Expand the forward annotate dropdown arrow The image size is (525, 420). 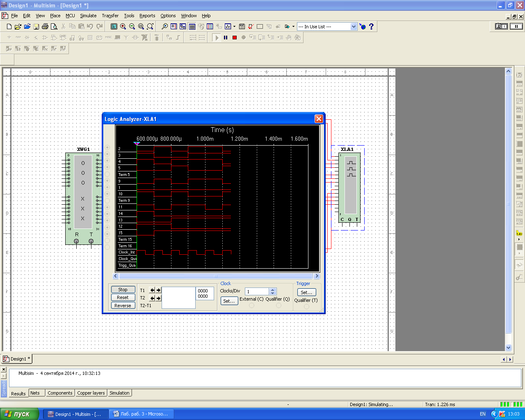[293, 26]
